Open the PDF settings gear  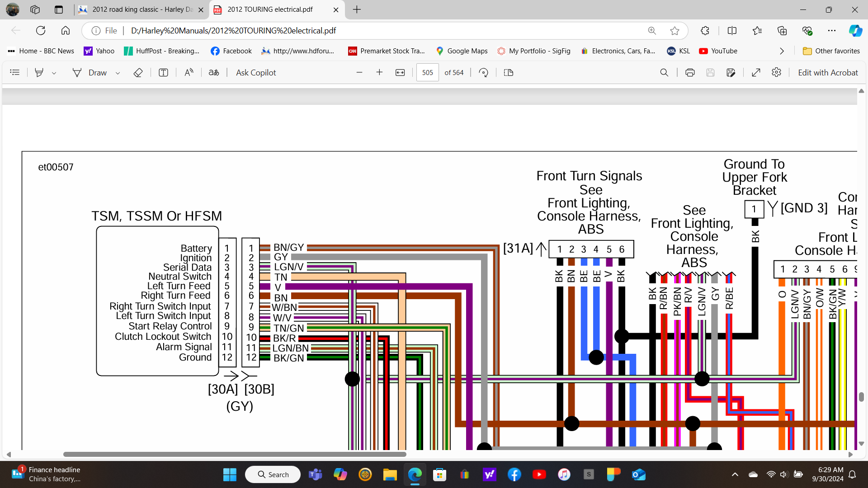(776, 73)
